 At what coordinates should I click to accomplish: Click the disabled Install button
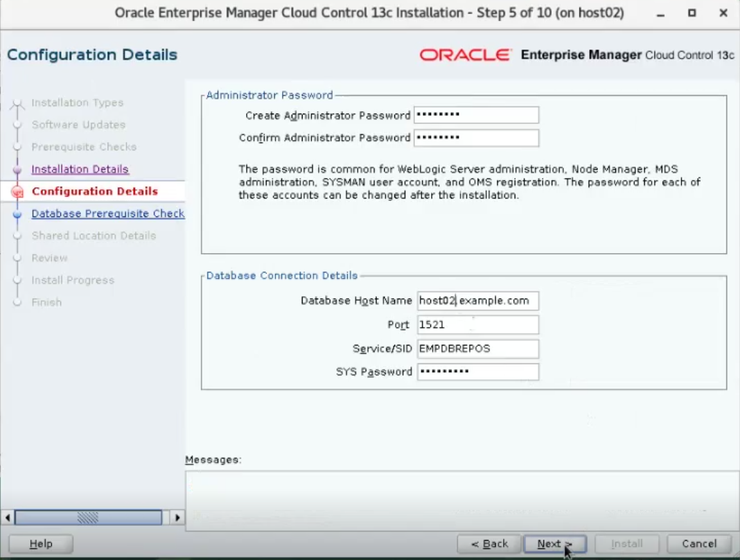pos(627,544)
